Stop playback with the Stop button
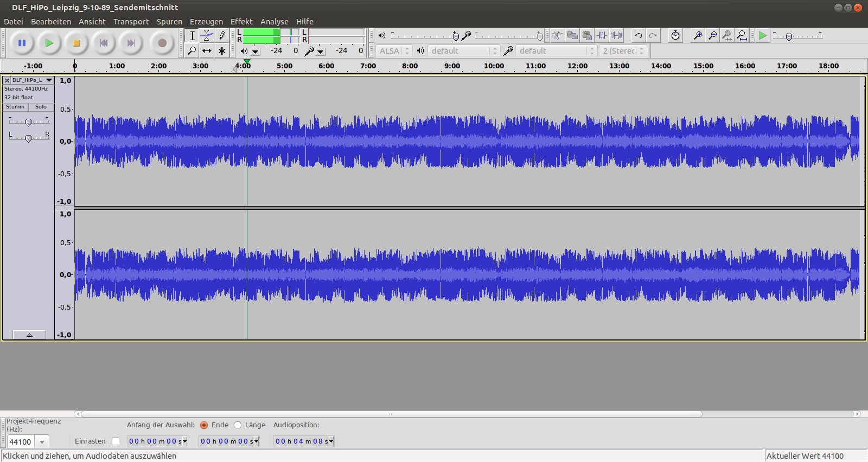Image resolution: width=868 pixels, height=462 pixels. (x=76, y=43)
